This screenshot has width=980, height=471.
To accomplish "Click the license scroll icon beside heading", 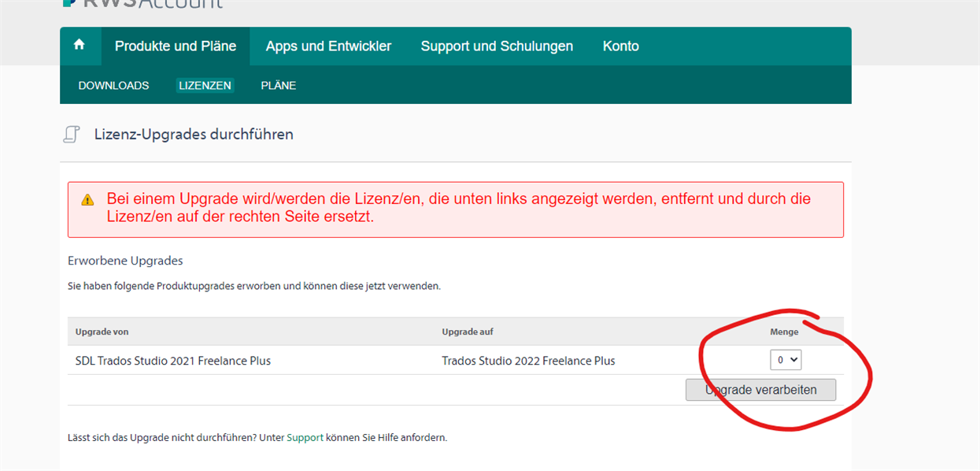I will (x=72, y=135).
